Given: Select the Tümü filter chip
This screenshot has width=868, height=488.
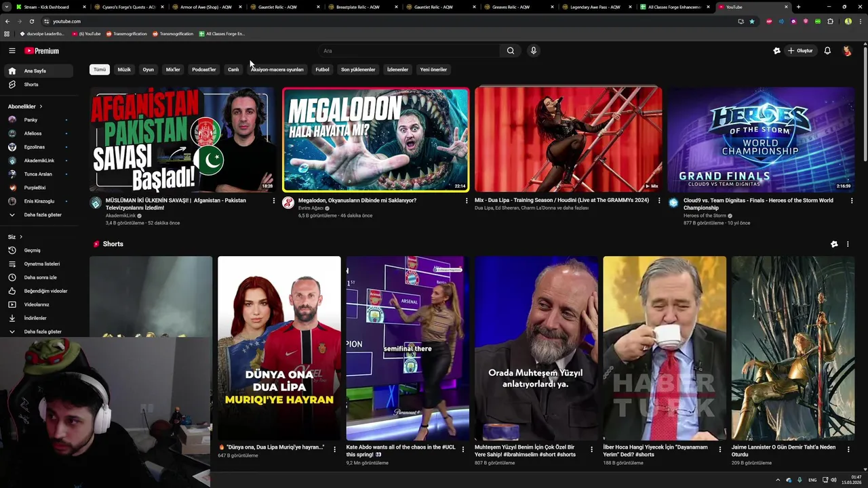Looking at the screenshot, I should pyautogui.click(x=100, y=69).
